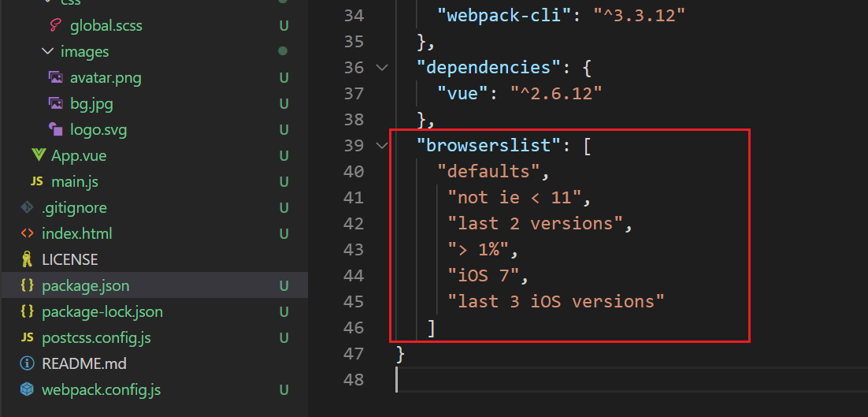
Task: Click JS icon beside main.js
Action: pos(36,181)
